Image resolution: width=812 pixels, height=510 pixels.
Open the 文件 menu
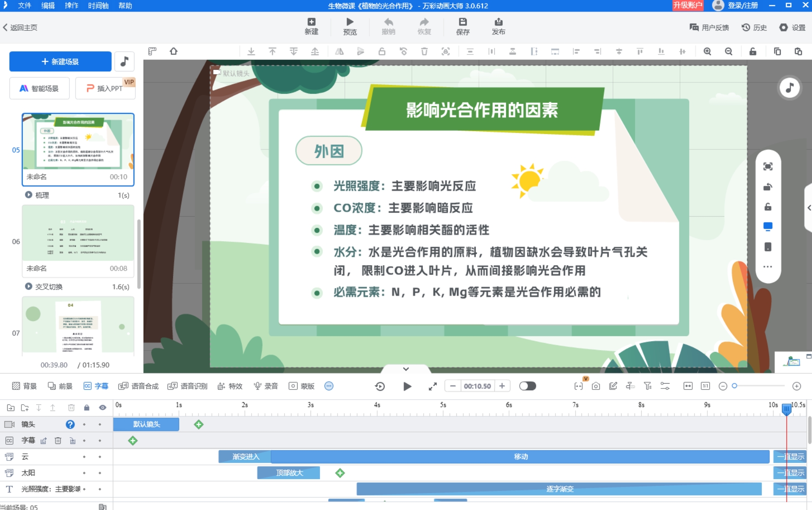25,5
